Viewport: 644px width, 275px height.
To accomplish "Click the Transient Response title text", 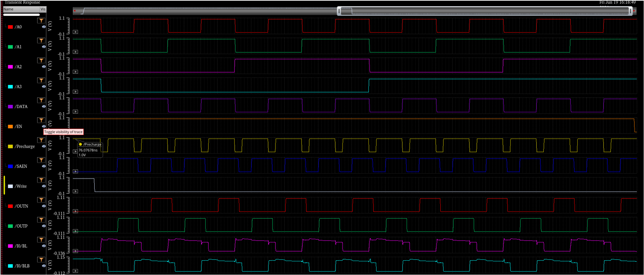I will pyautogui.click(x=22, y=2).
